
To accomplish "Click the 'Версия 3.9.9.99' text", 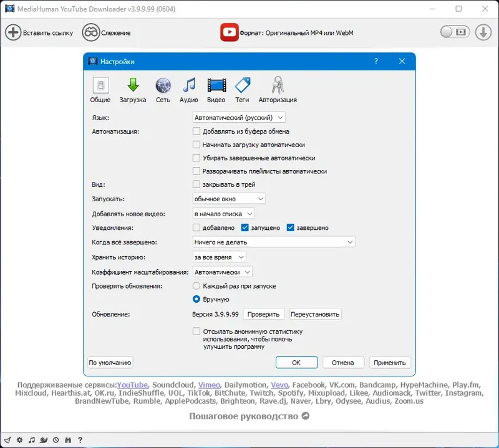I will (x=215, y=314).
